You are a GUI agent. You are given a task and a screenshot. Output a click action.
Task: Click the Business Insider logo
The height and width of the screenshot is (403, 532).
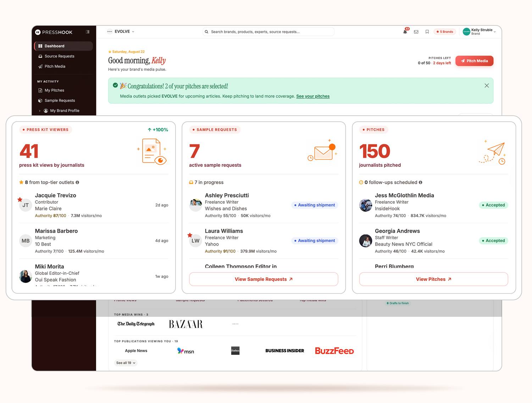click(x=285, y=351)
